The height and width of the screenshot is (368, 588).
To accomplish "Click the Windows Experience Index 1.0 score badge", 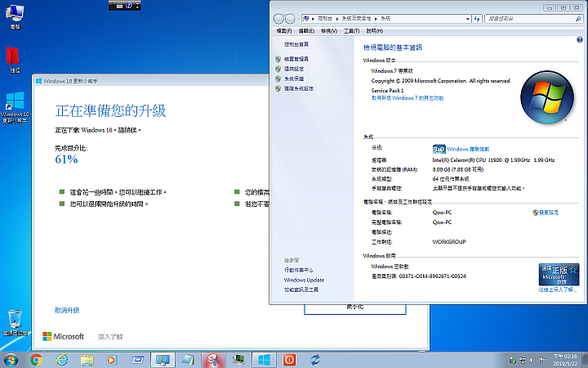I will coord(439,149).
